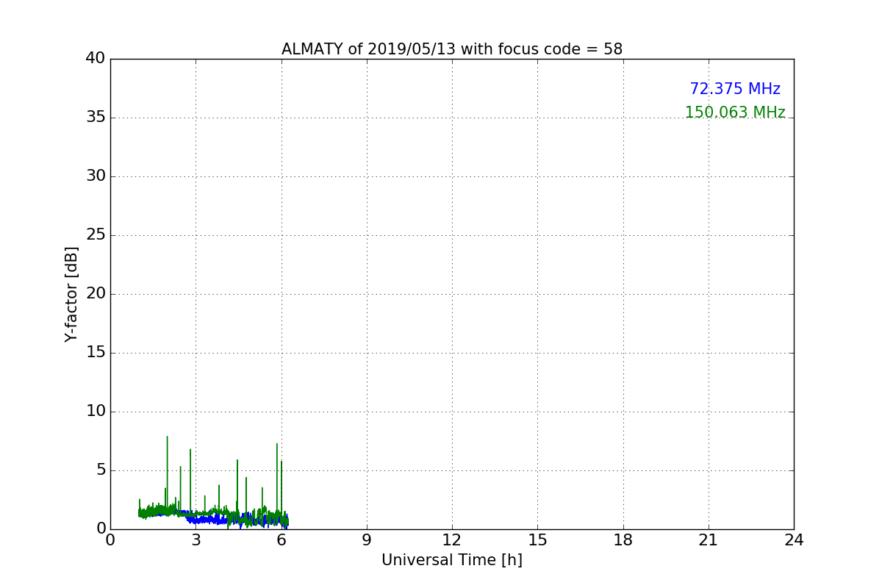This screenshot has height=588, width=882.
Task: Click x-axis tick label '9'
Action: pyautogui.click(x=367, y=540)
